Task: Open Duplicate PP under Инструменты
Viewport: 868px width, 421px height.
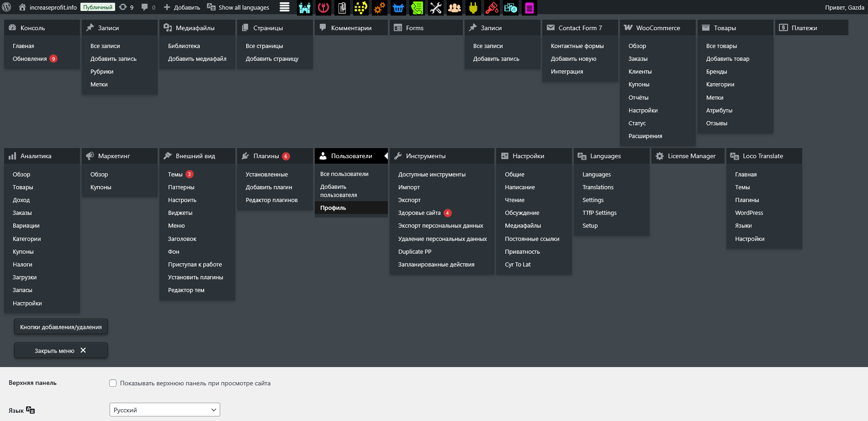Action: (415, 251)
